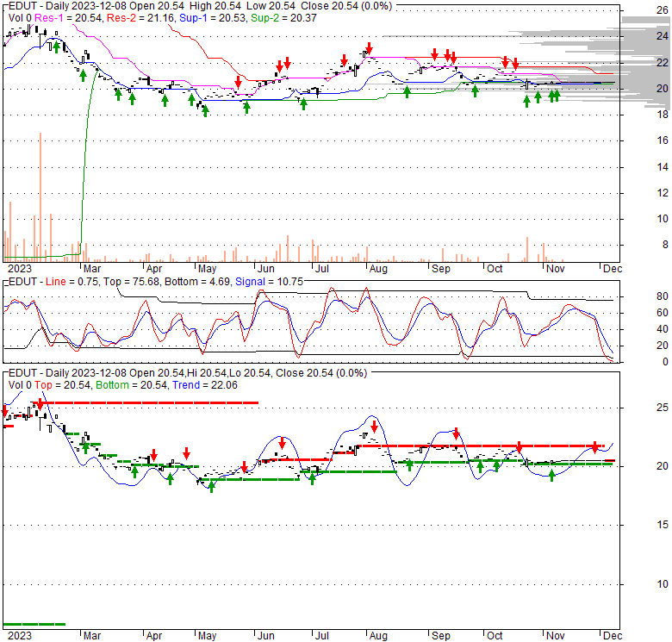Click the Sep label on top chart's date axis
Image resolution: width=672 pixels, height=642 pixels.
tap(440, 269)
